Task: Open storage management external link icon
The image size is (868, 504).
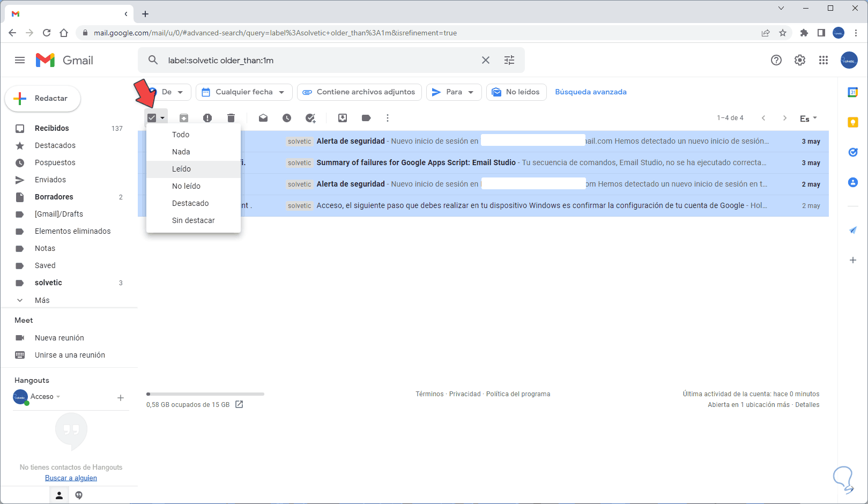Action: click(239, 404)
